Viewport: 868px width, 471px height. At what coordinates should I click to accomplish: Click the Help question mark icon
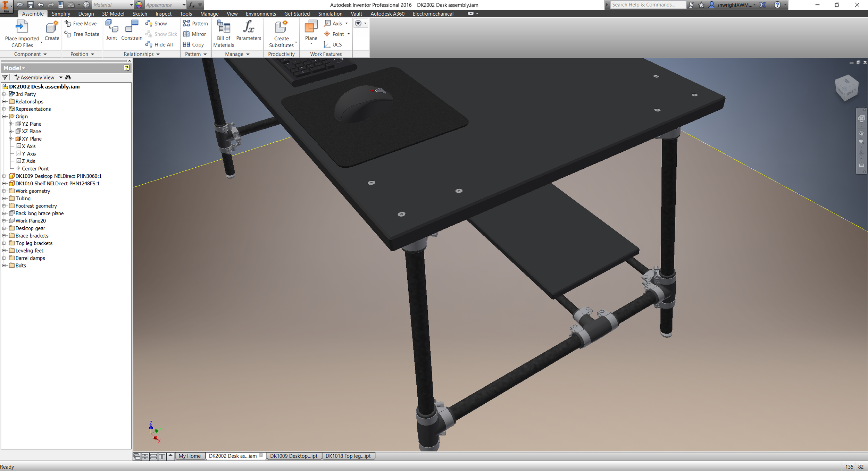(x=777, y=5)
